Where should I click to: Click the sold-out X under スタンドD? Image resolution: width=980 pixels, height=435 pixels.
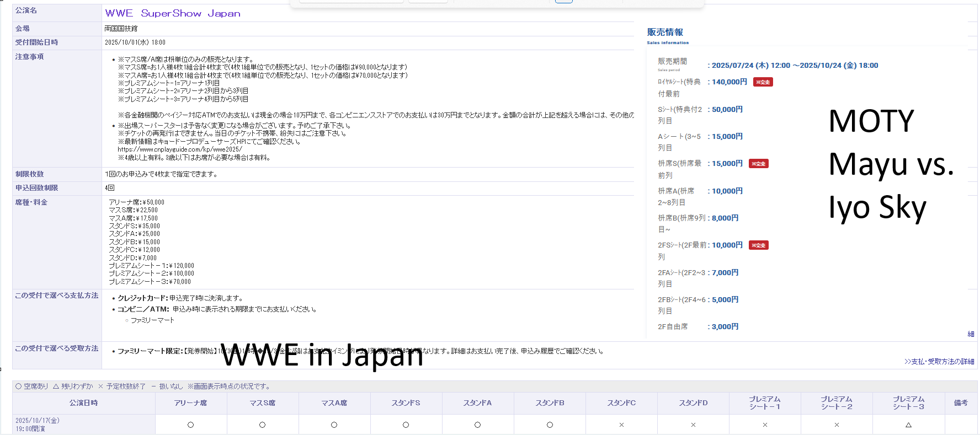[693, 425]
